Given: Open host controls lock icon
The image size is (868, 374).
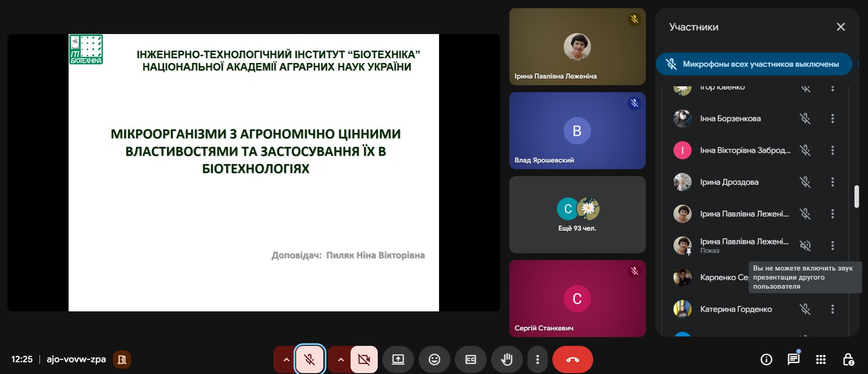Looking at the screenshot, I should tap(848, 359).
